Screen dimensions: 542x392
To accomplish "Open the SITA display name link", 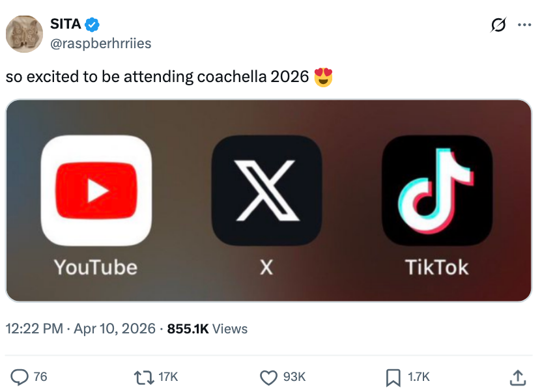I will pos(66,25).
